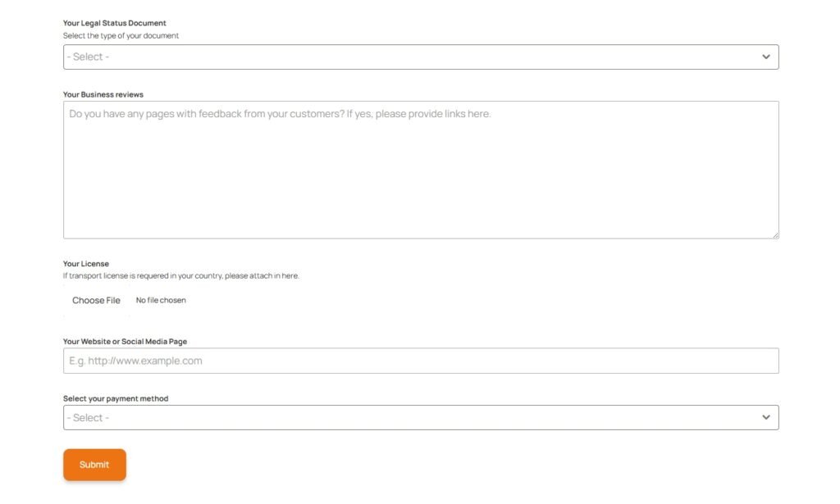The height and width of the screenshot is (504, 840).
Task: Click the "E.g. http://www.example.com" placeholder
Action: 135,361
